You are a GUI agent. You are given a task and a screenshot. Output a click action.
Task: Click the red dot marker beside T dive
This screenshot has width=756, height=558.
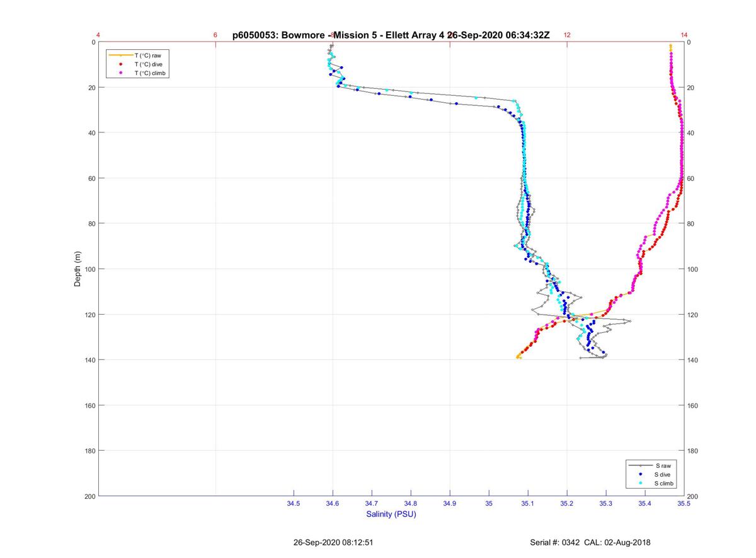coord(120,64)
